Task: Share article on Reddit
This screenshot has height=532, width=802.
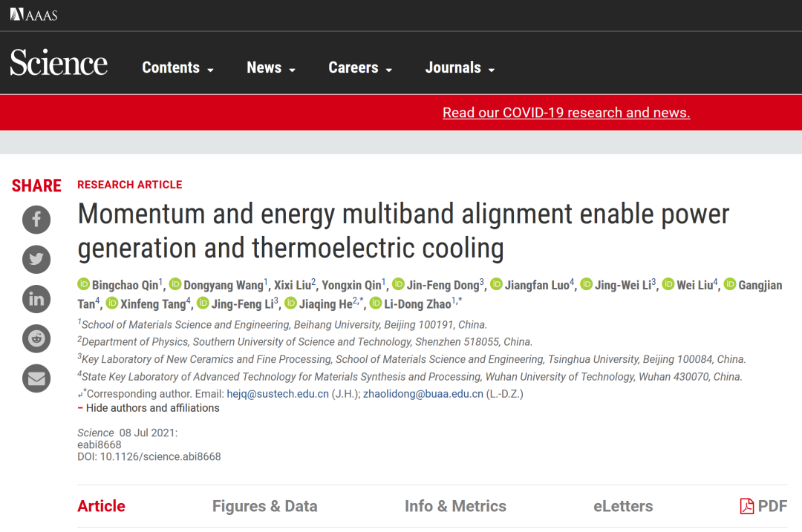Action: pos(36,339)
